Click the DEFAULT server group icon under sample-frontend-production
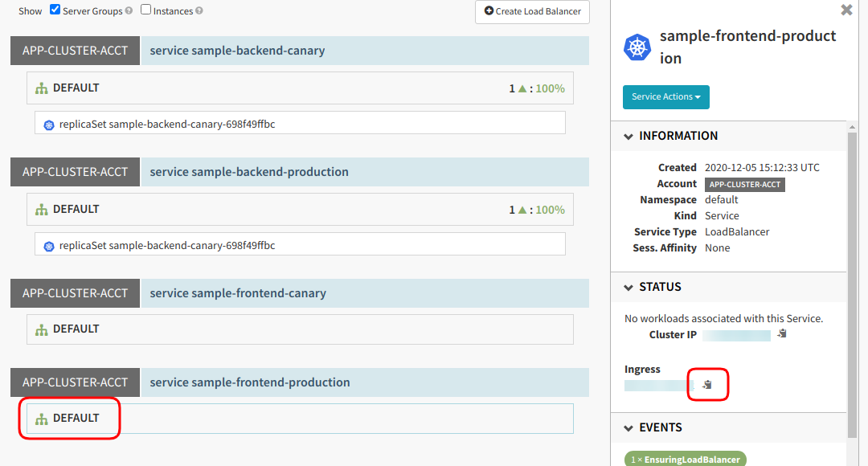Screen dimensions: 868x466 tap(41, 418)
